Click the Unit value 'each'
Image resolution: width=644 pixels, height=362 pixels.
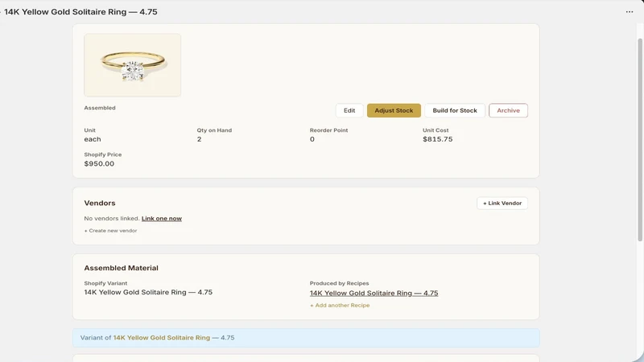(x=93, y=139)
